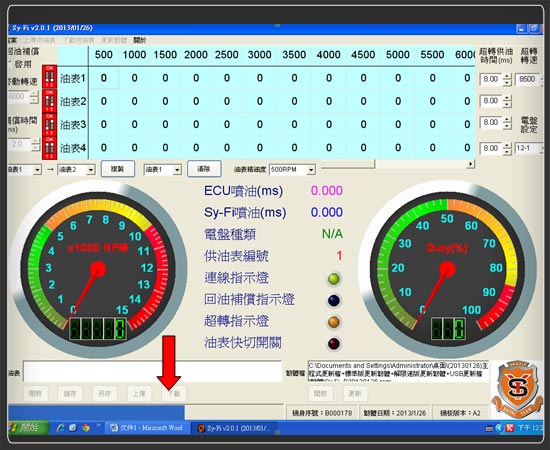The width and height of the screenshot is (550, 450).
Task: Open the 更新韌體 menu
Action: pyautogui.click(x=114, y=40)
